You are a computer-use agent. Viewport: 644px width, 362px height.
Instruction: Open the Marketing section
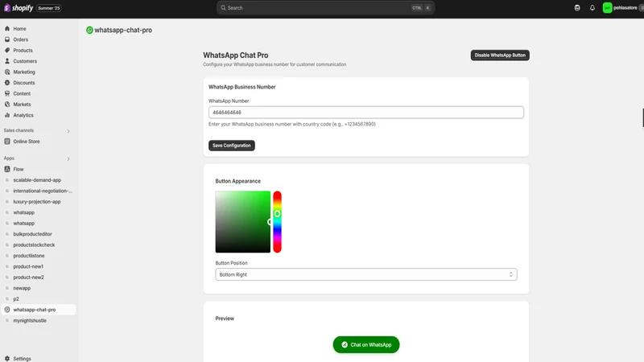[24, 72]
